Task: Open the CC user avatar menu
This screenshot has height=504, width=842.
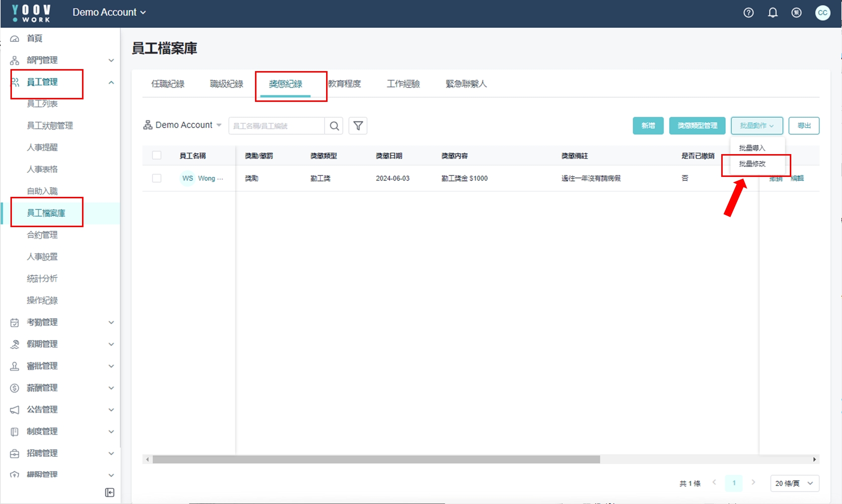Action: (823, 13)
